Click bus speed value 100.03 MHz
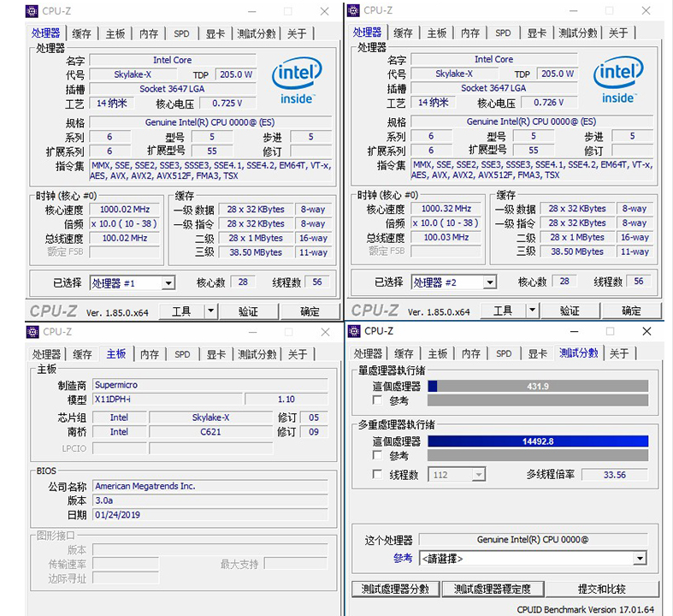Screen dimensions: 673x616 tap(446, 237)
